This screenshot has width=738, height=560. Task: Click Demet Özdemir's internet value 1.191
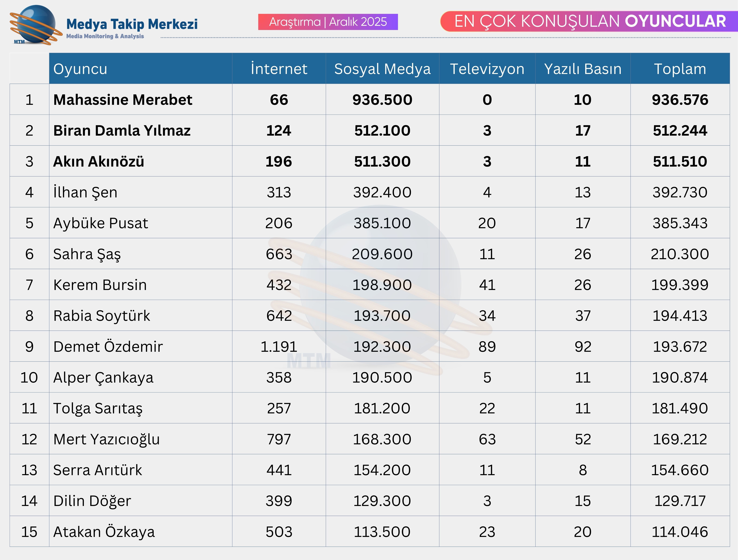279,346
